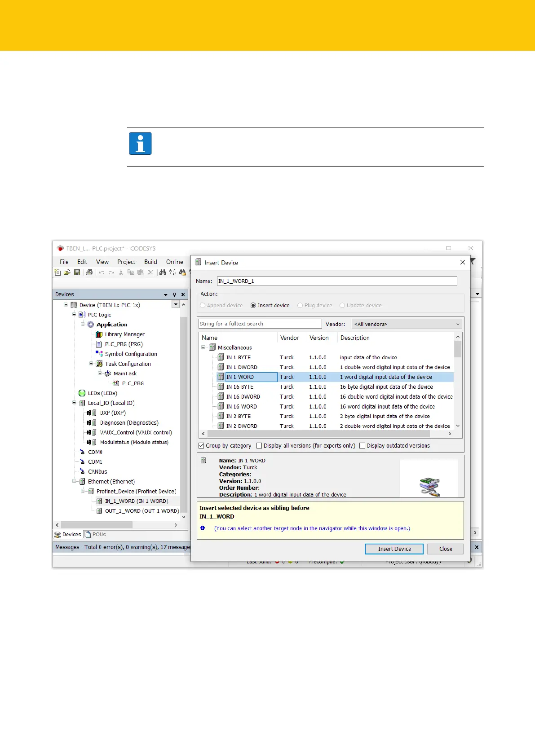Click the green LEDs circle icon

click(82, 393)
